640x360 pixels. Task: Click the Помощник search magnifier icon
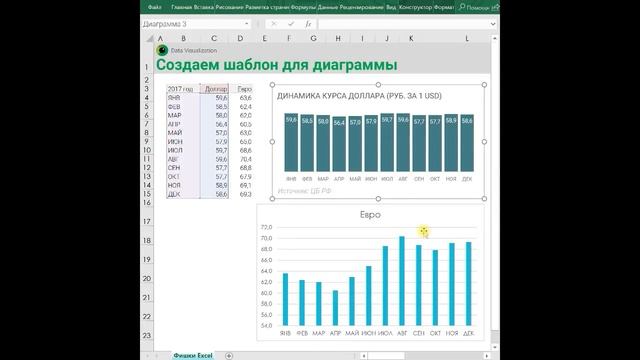(462, 7)
